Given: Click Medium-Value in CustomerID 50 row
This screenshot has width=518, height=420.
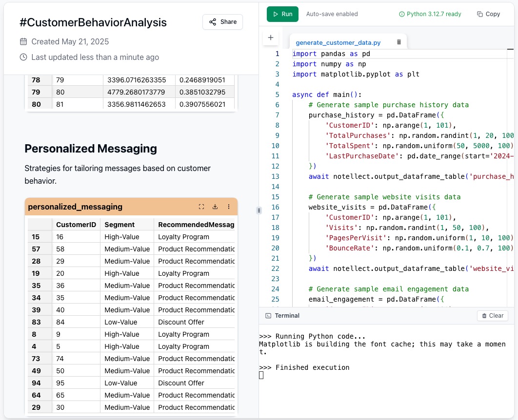Looking at the screenshot, I should (x=127, y=371).
